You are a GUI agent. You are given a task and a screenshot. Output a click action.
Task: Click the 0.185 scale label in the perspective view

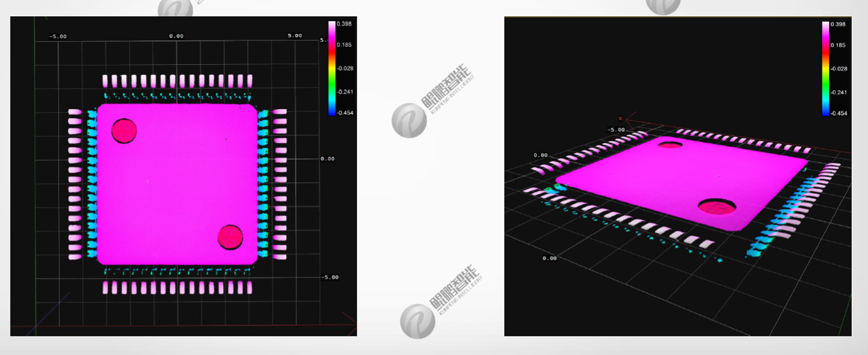[x=838, y=45]
